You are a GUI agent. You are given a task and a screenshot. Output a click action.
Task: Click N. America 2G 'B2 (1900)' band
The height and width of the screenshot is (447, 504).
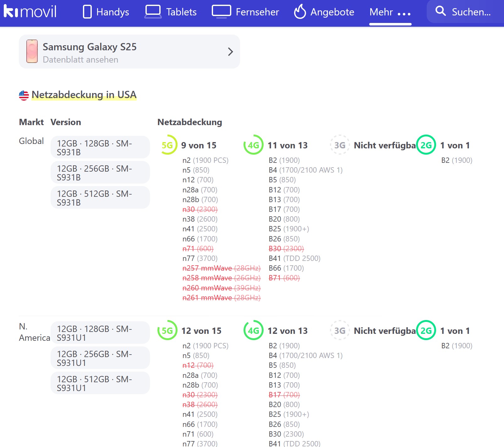[457, 346]
